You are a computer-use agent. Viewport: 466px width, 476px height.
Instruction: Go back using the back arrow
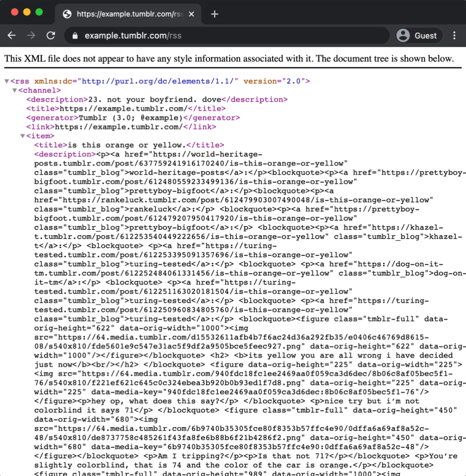[x=12, y=36]
